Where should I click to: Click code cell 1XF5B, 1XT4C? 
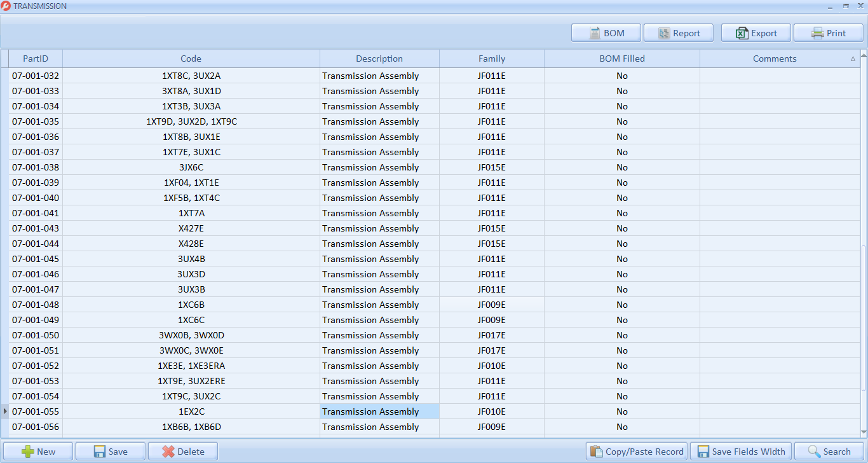[x=191, y=198]
